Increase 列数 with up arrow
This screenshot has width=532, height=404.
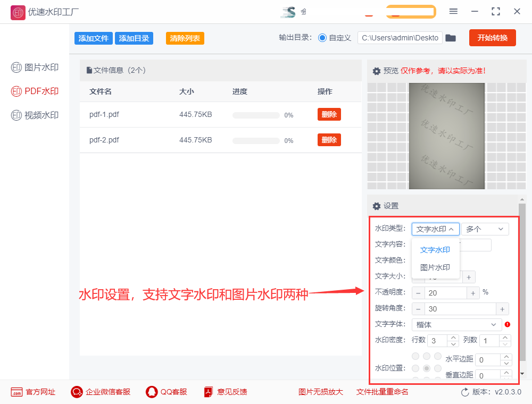click(505, 338)
